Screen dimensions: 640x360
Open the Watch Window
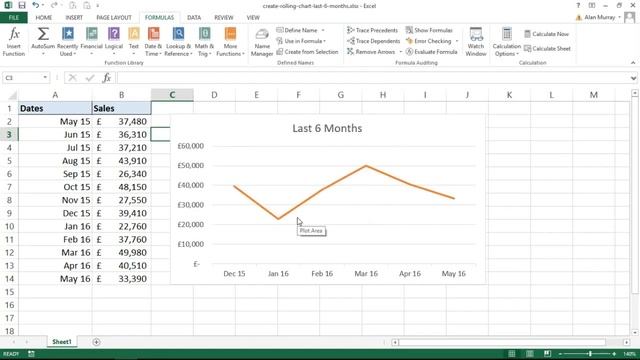point(476,42)
